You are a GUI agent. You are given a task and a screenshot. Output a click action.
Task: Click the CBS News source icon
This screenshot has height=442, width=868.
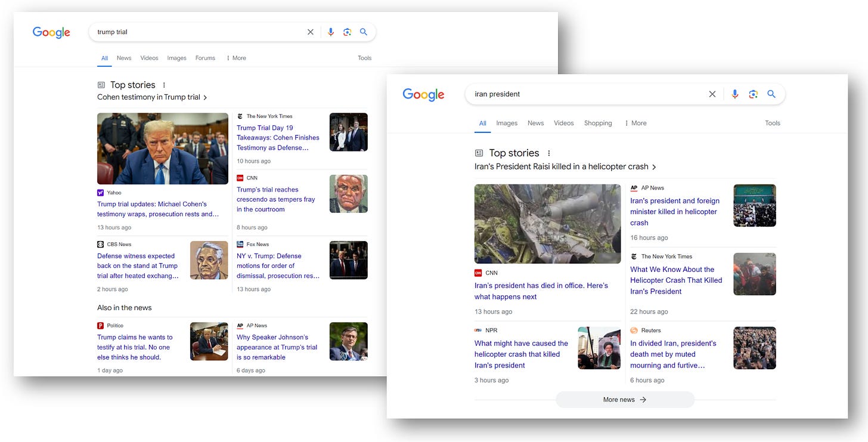point(100,244)
